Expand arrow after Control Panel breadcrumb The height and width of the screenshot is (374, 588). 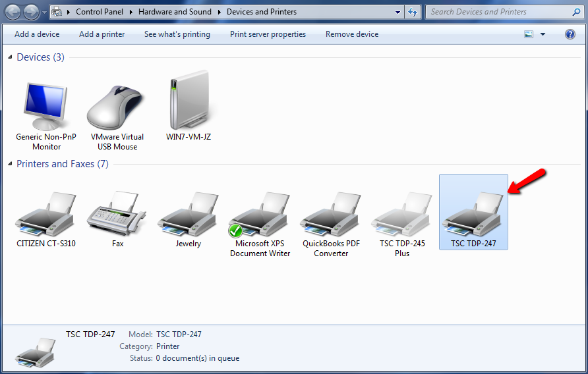point(131,12)
